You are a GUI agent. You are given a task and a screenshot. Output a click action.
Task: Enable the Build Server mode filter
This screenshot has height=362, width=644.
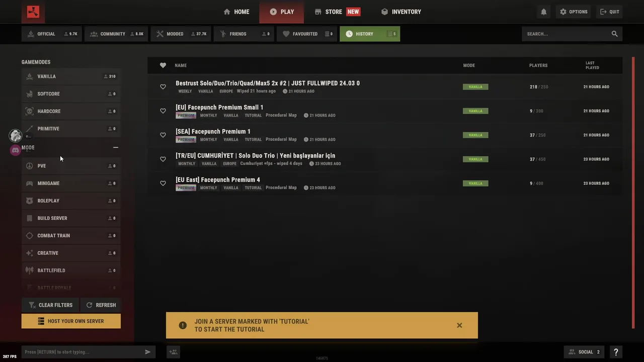tap(71, 218)
